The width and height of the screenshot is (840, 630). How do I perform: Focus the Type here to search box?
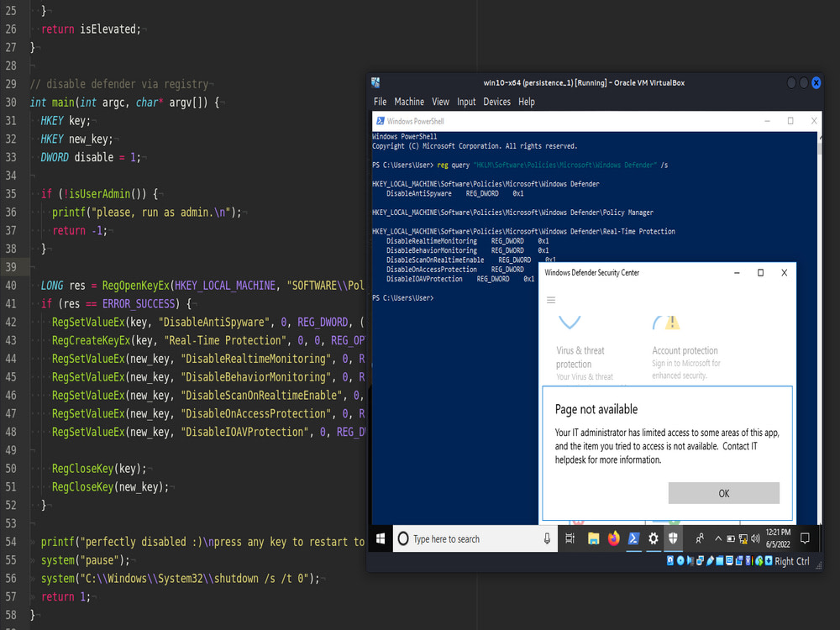[x=475, y=539]
